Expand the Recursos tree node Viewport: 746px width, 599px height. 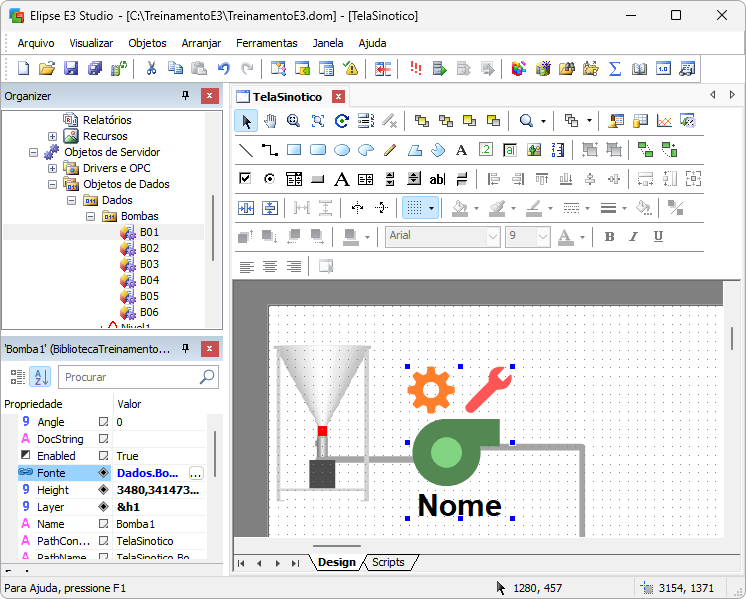(52, 136)
